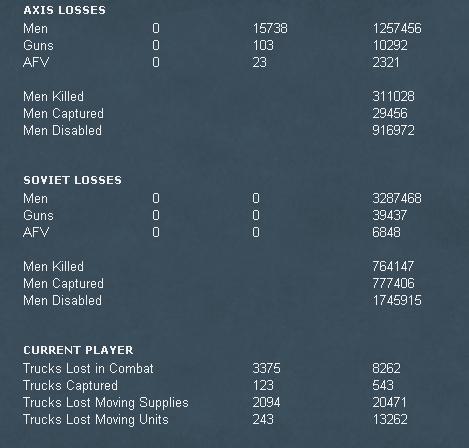Click Soviet Men Disabled value 1745915

(397, 300)
